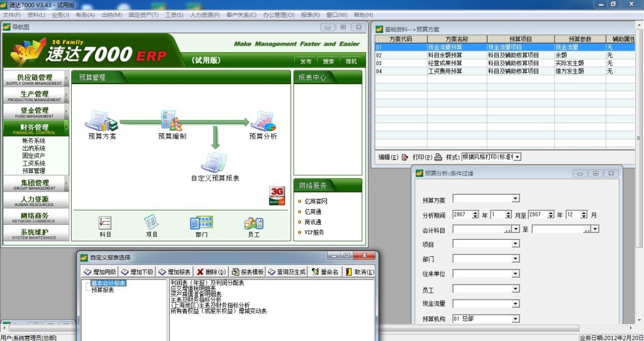Click the 打印(P) printer icon

(x=438, y=157)
